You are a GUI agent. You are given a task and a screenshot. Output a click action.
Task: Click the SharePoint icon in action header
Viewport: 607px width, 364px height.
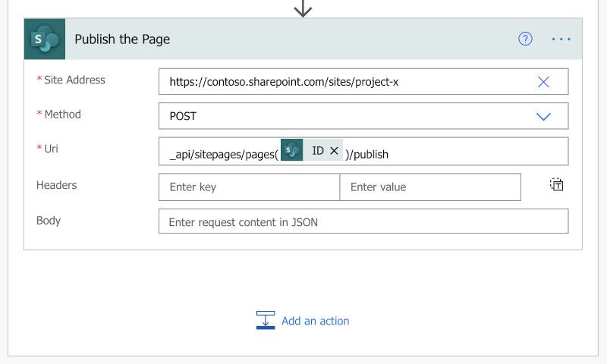(x=45, y=39)
